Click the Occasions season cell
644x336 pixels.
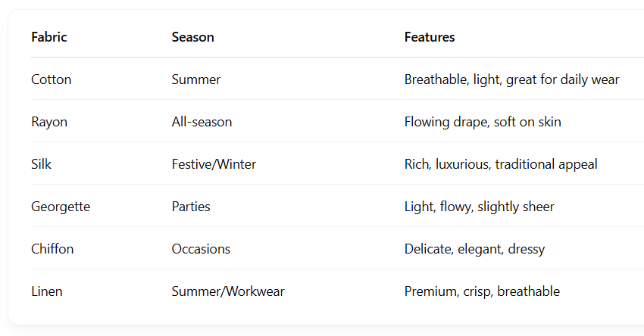[x=201, y=249]
